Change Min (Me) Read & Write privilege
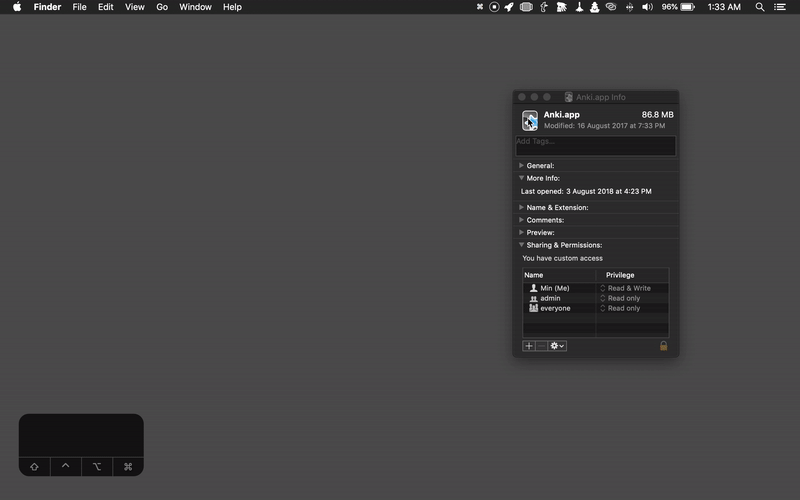The width and height of the screenshot is (800, 500). [628, 288]
